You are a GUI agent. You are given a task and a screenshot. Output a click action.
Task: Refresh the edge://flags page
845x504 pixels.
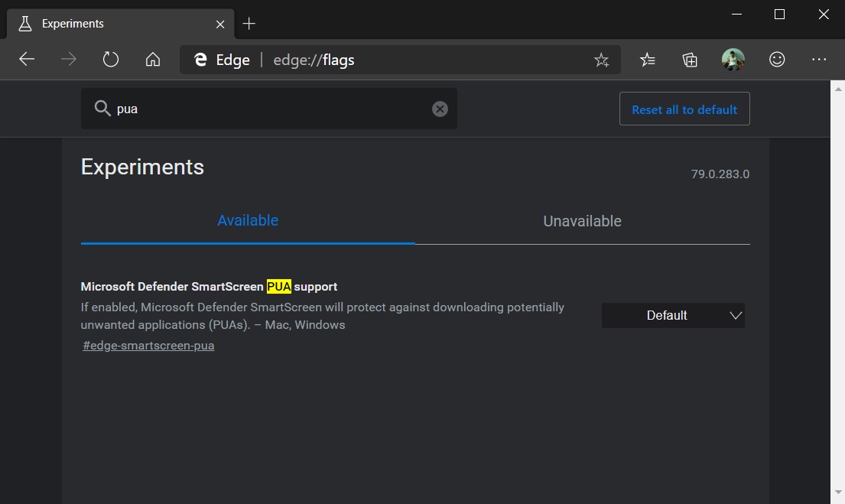point(110,60)
